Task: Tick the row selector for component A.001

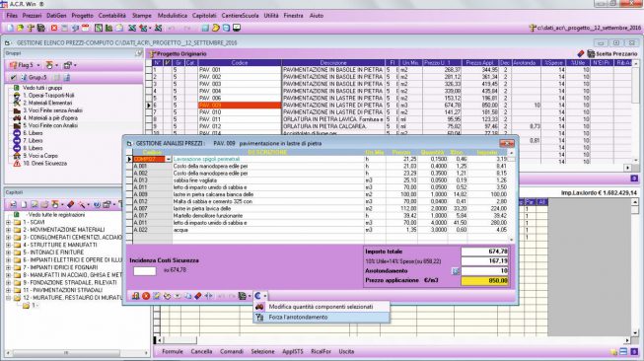Action: coord(129,167)
